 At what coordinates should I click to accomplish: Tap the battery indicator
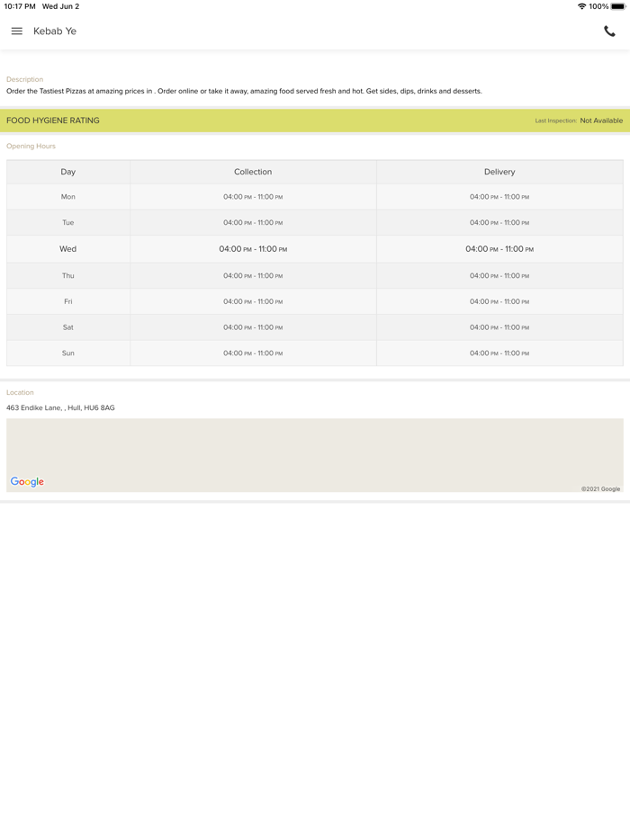[617, 6]
